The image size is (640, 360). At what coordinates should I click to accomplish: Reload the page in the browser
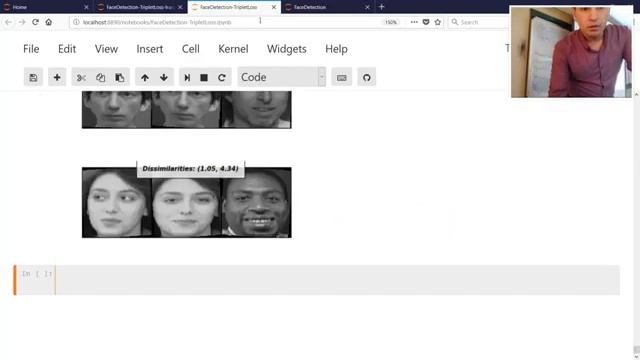point(36,22)
